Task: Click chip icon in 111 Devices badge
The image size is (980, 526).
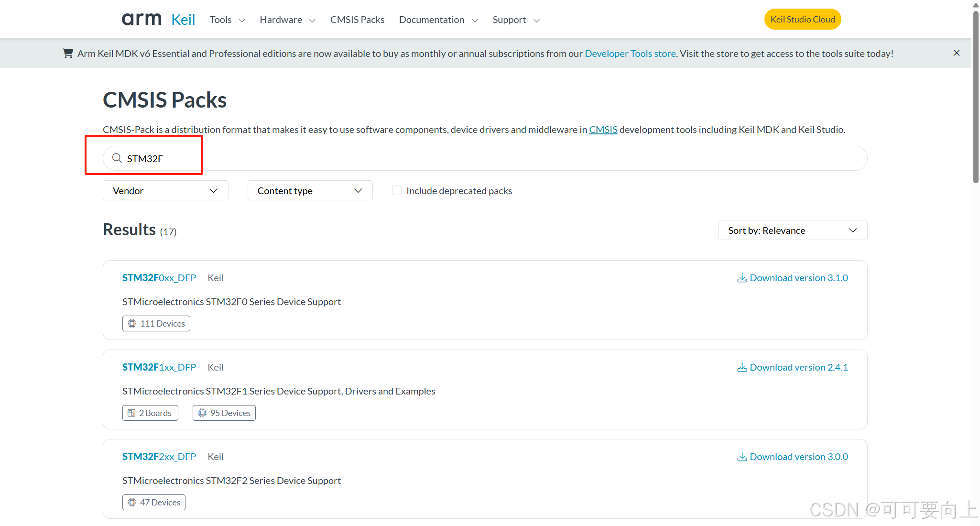Action: 132,323
